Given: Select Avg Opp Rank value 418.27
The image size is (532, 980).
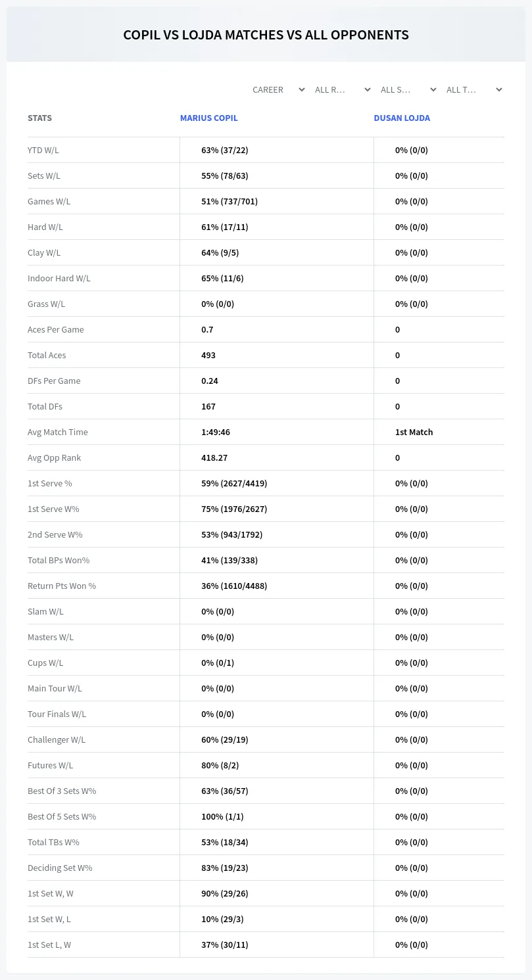Looking at the screenshot, I should click(x=214, y=457).
